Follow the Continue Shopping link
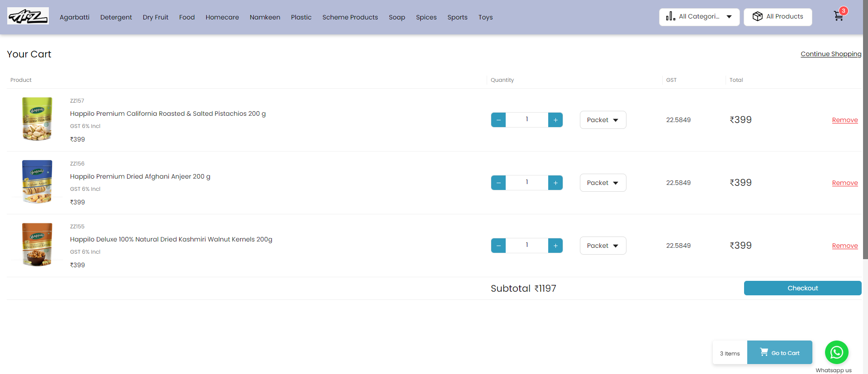This screenshot has width=868, height=374. click(x=831, y=54)
